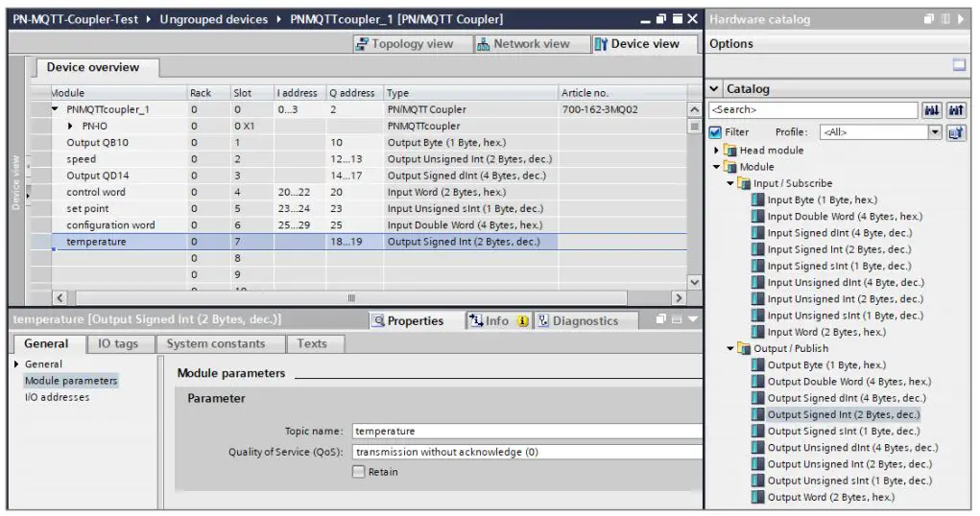980x516 pixels.
Task: Expand the PN-IO row
Action: [71, 127]
